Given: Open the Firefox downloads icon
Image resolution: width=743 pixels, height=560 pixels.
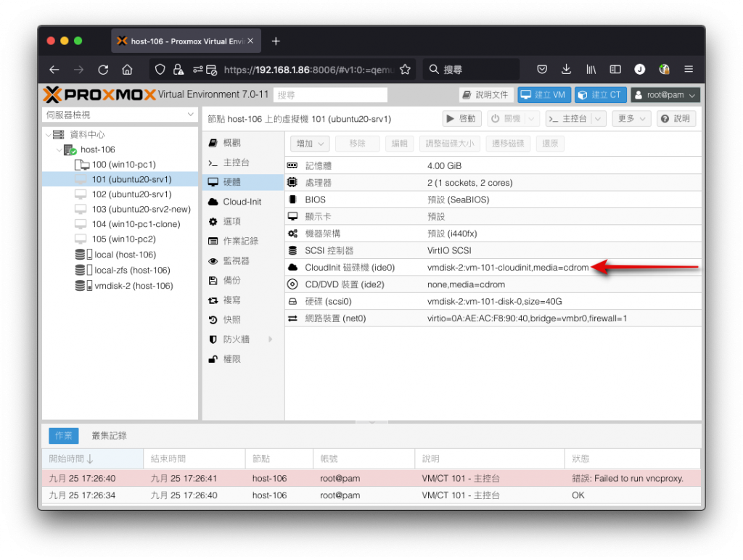Looking at the screenshot, I should click(566, 70).
